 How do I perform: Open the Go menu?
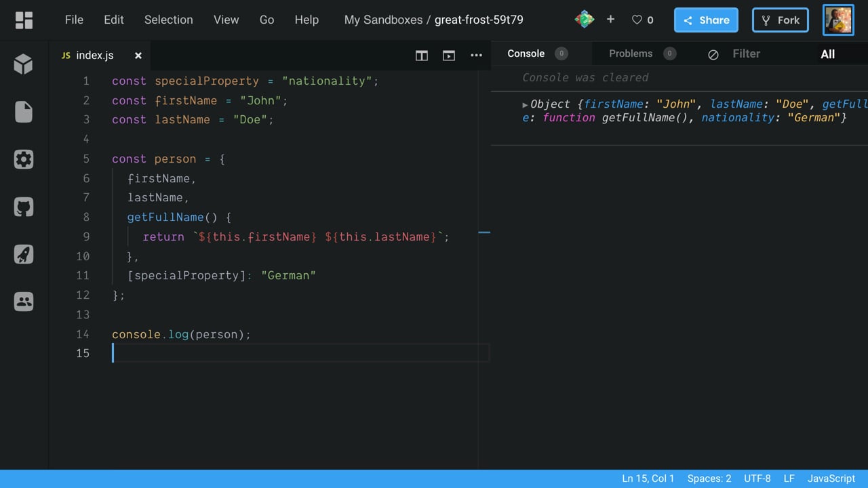[267, 20]
